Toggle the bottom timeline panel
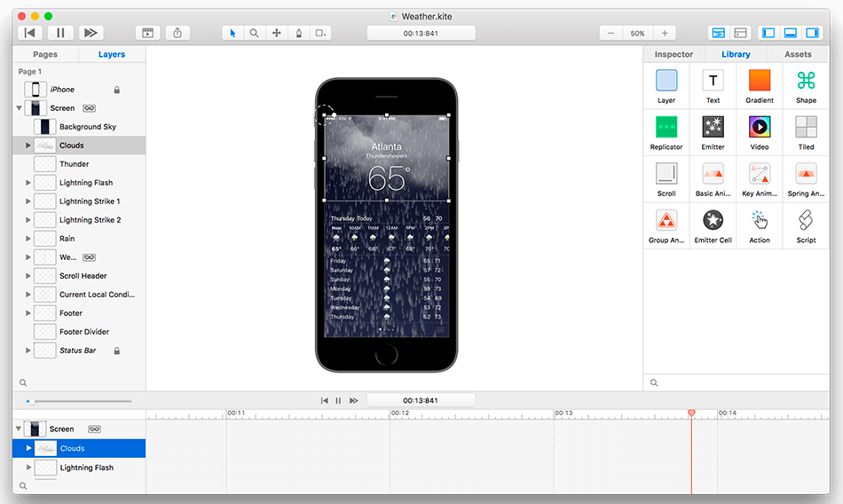 pos(791,34)
